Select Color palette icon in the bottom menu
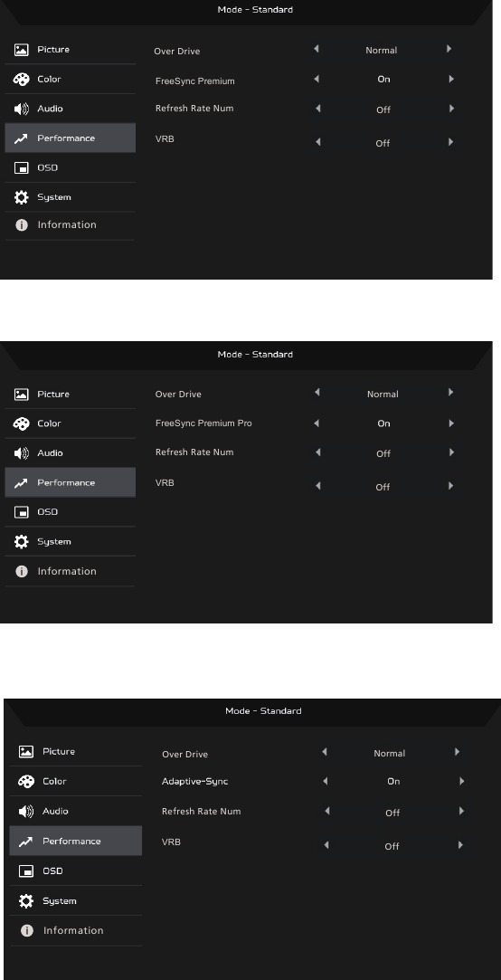The image size is (501, 980). click(x=26, y=781)
